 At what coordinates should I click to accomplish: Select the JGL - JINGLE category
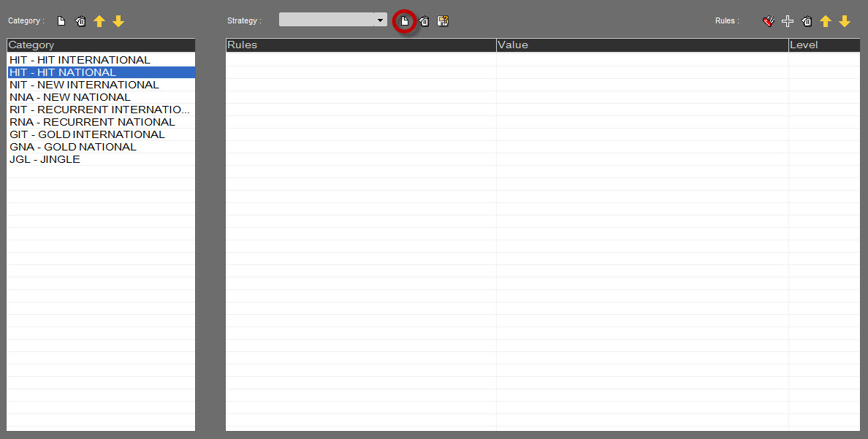(45, 159)
